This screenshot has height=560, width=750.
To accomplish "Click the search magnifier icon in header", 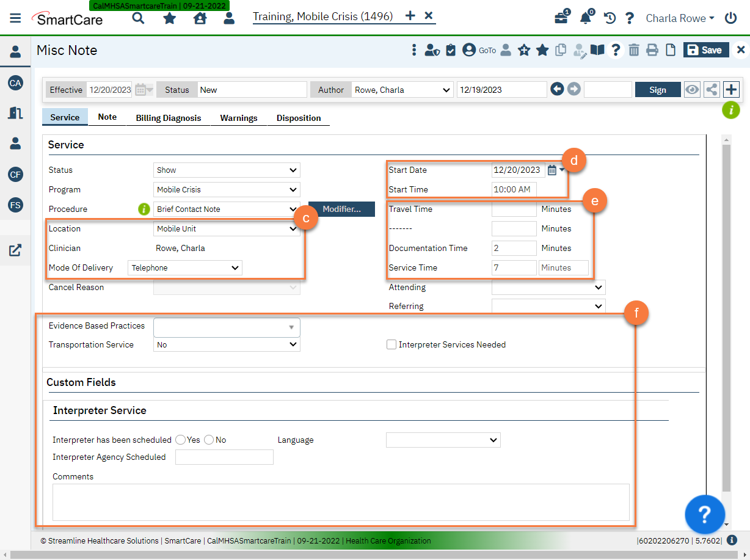I will 139,18.
